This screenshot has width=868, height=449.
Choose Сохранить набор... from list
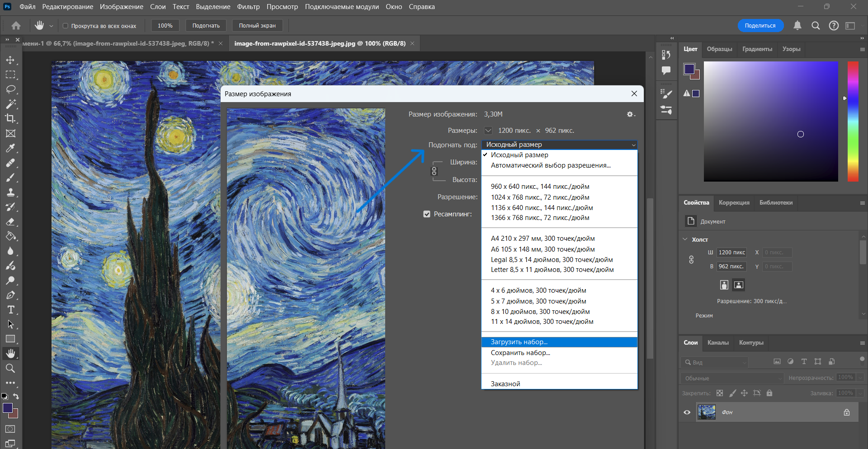(x=560, y=353)
